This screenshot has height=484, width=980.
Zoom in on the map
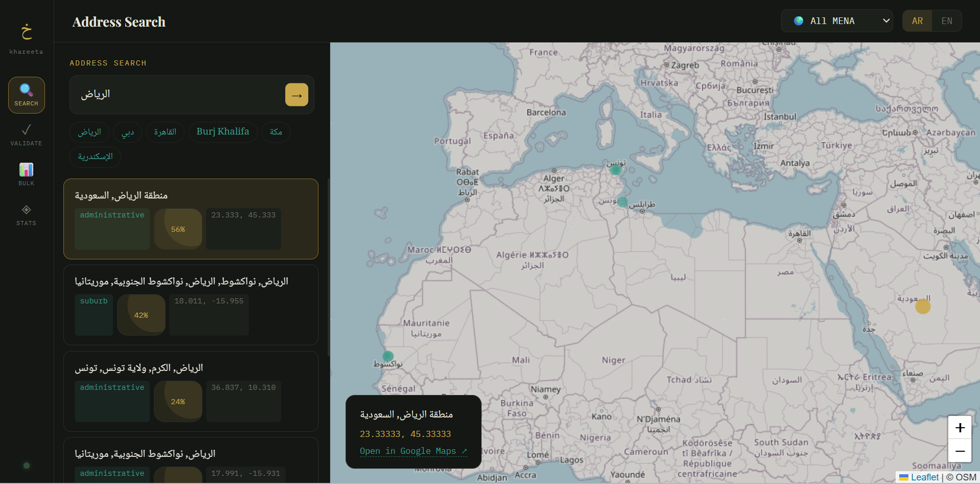(x=960, y=427)
